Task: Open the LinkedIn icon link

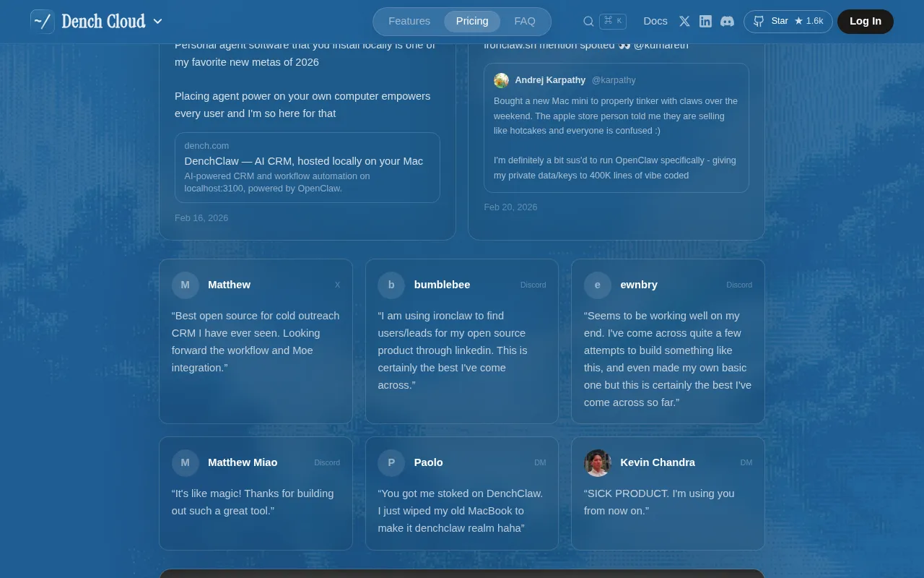Action: [706, 22]
